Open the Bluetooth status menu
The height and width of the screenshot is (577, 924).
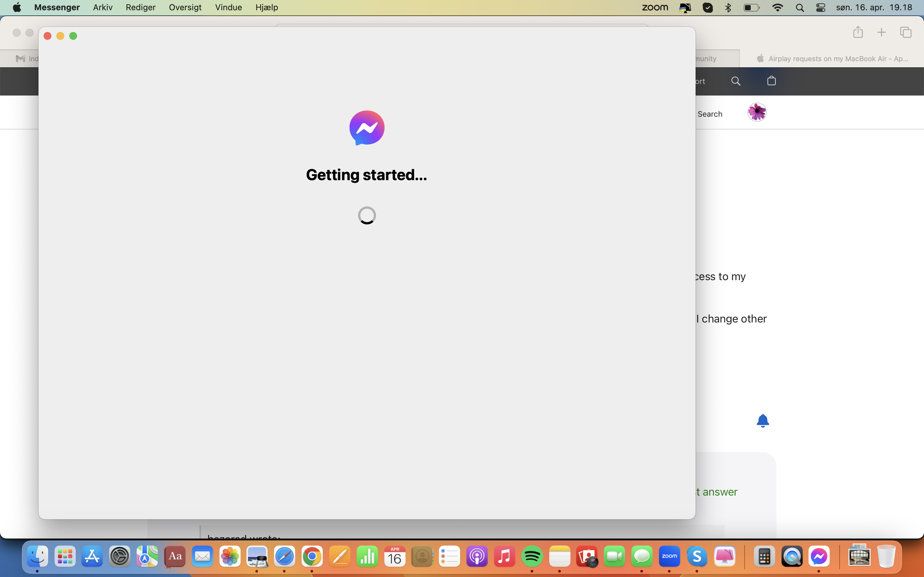click(x=728, y=8)
